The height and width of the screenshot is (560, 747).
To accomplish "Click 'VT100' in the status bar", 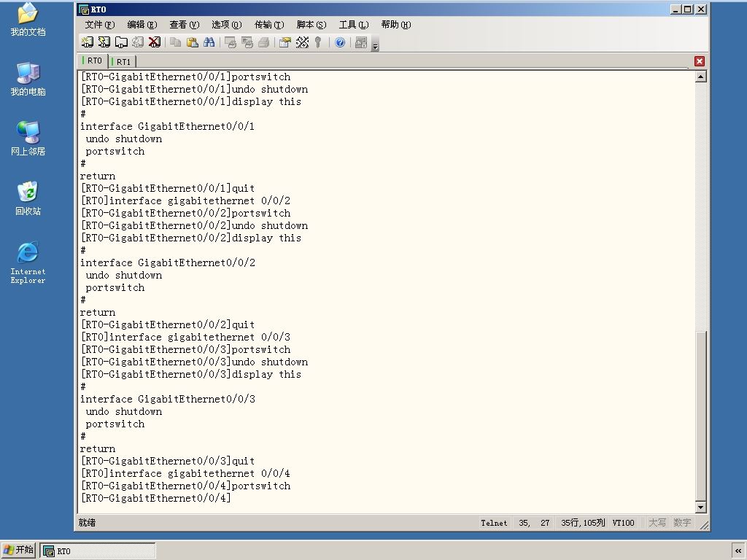I will (623, 523).
